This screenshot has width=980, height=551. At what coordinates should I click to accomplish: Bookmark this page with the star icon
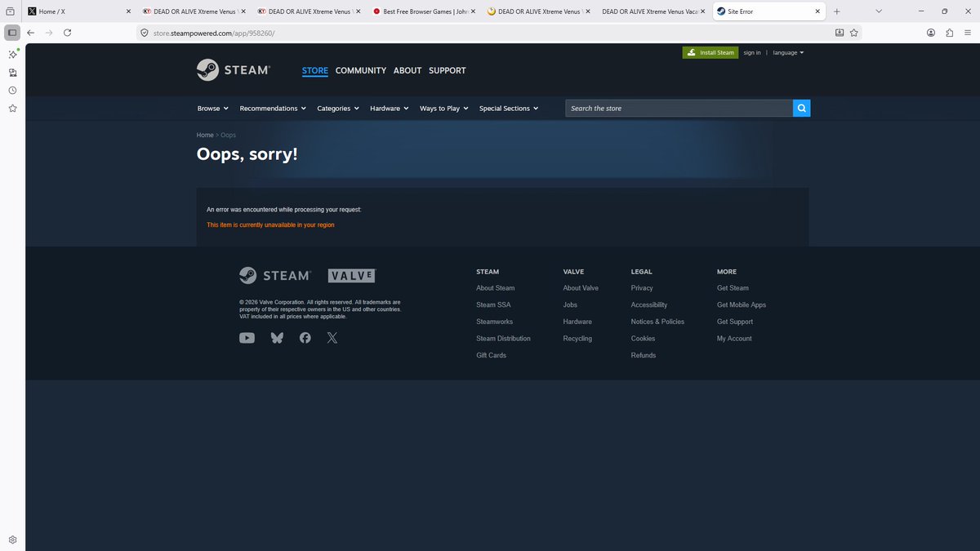(x=854, y=33)
